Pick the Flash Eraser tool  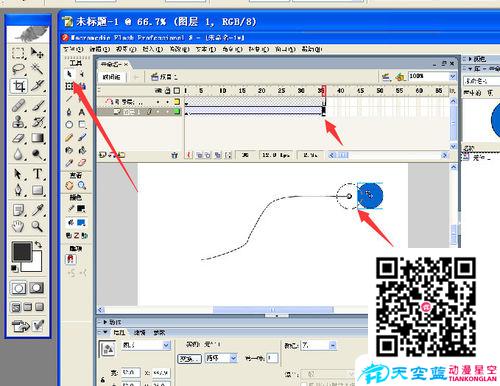[x=82, y=163]
